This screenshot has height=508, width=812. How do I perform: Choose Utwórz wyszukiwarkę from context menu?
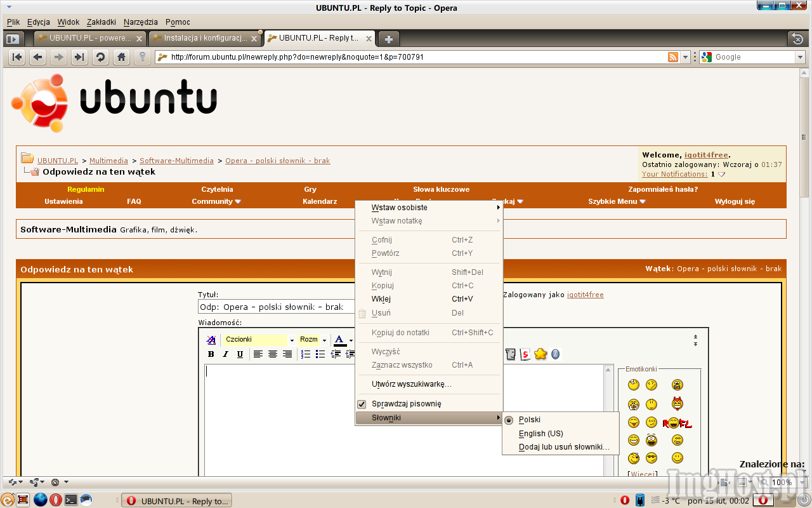point(429,384)
